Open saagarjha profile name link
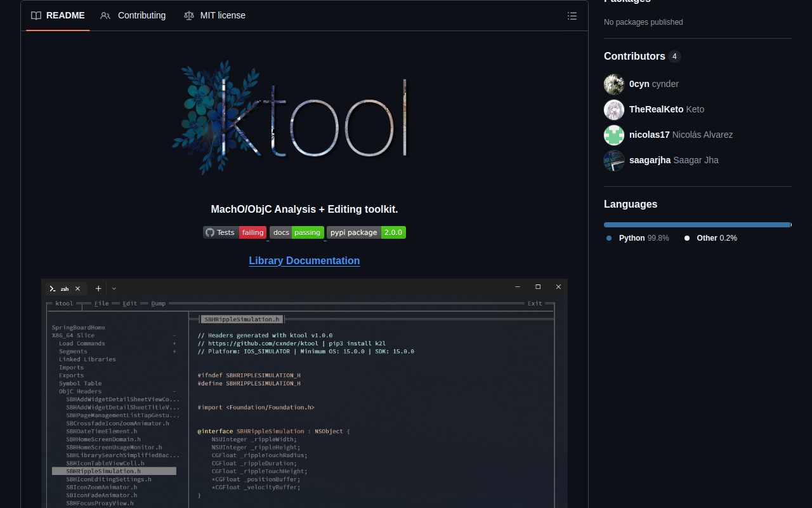812x508 pixels. pos(650,160)
